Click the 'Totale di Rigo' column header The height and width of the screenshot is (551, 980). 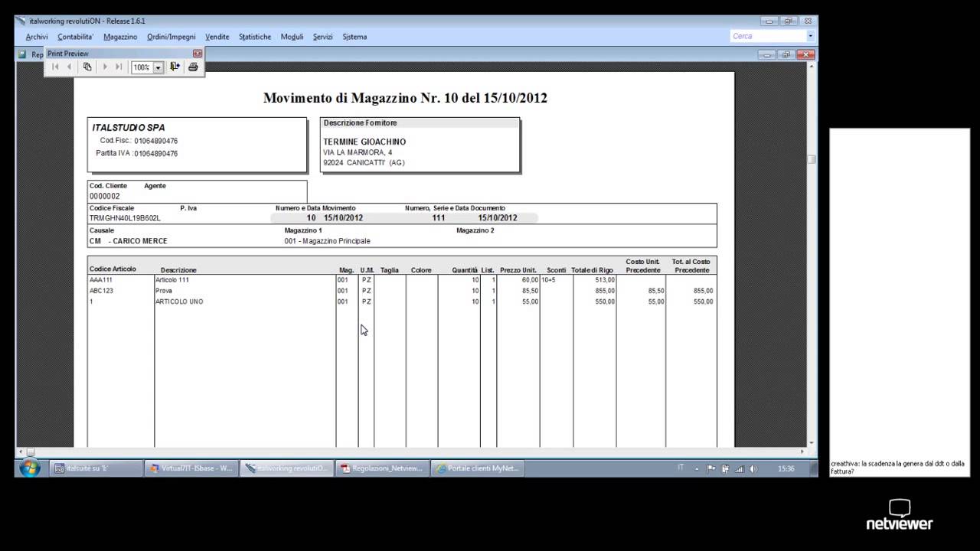click(x=592, y=270)
